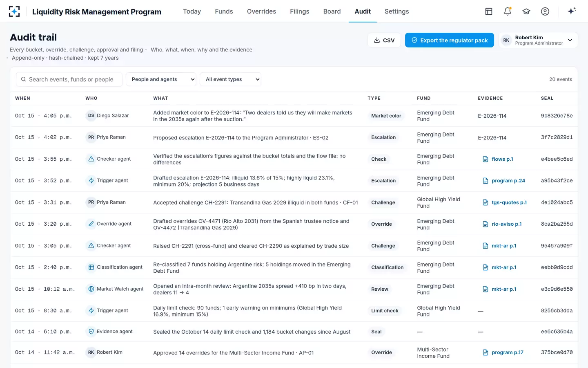Open the flows p.1 evidence link
This screenshot has height=368, width=588.
click(x=498, y=159)
